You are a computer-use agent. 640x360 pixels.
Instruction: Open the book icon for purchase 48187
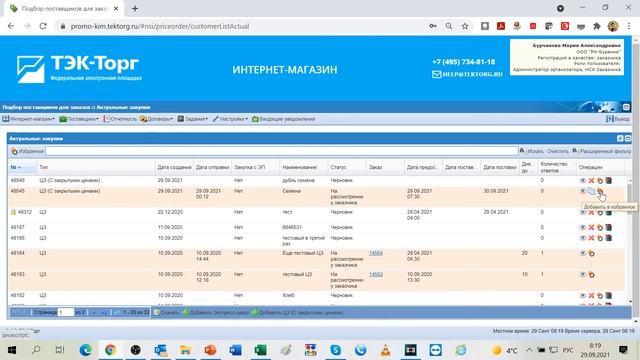point(608,227)
